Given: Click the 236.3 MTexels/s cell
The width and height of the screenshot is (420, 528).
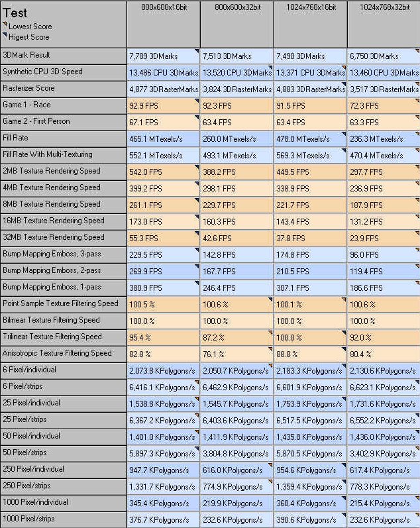Looking at the screenshot, I should coord(384,138).
